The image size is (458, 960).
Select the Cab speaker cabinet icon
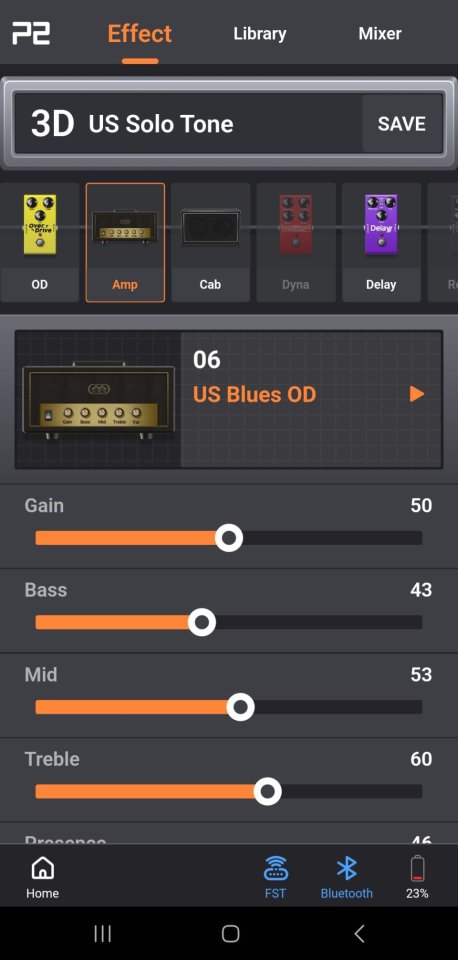coord(211,226)
